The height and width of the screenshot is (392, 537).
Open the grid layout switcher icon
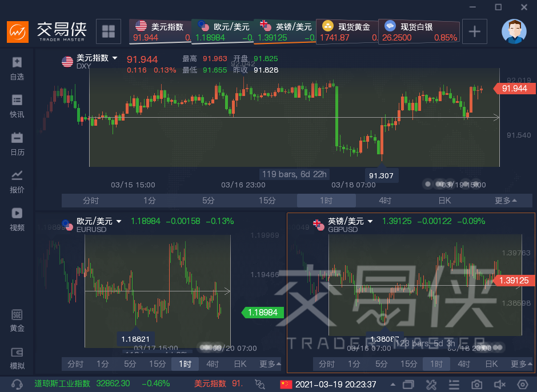click(x=109, y=31)
